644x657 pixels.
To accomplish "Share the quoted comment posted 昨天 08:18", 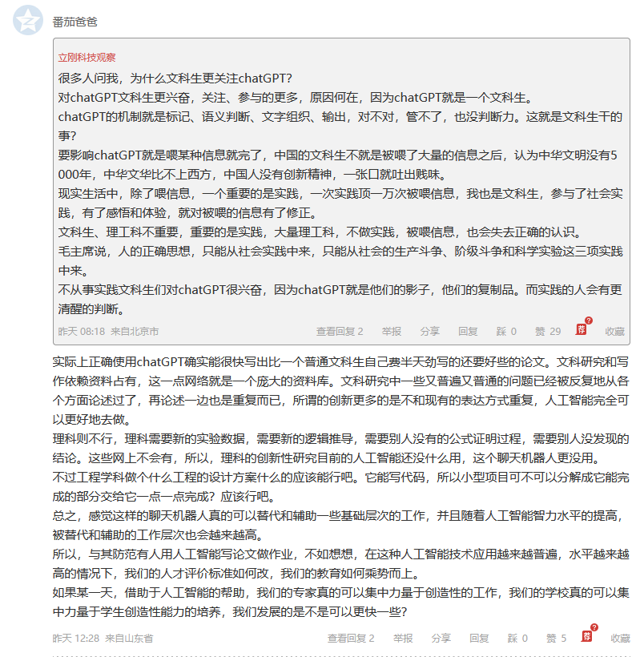I will pyautogui.click(x=429, y=332).
